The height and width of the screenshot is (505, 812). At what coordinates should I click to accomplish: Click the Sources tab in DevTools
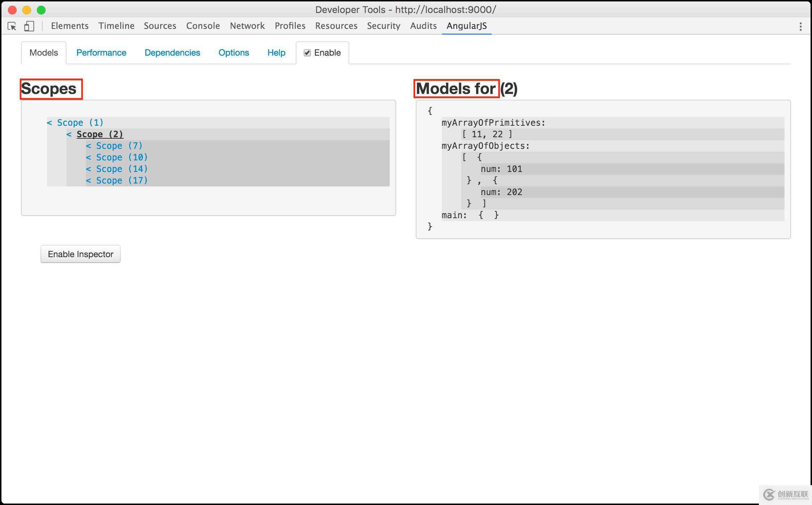pos(159,26)
